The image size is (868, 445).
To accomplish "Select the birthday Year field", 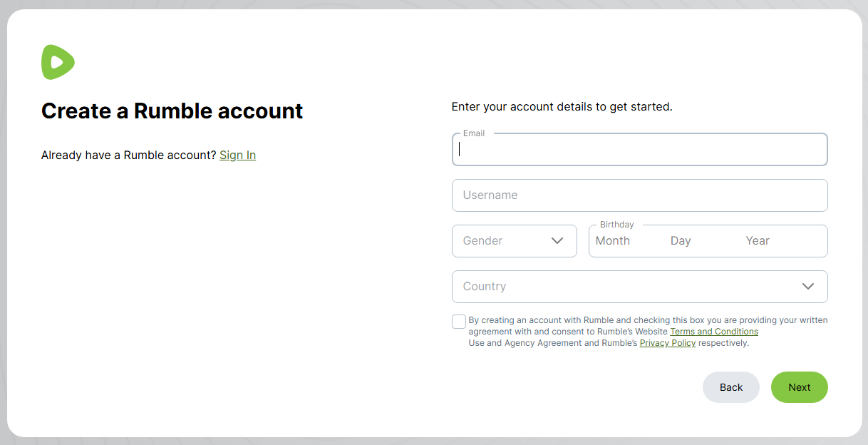I will [x=758, y=241].
